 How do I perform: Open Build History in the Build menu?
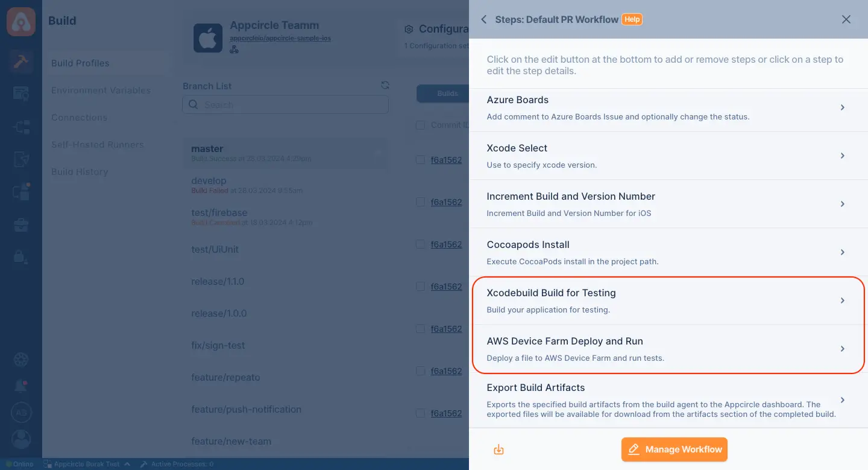pos(80,172)
